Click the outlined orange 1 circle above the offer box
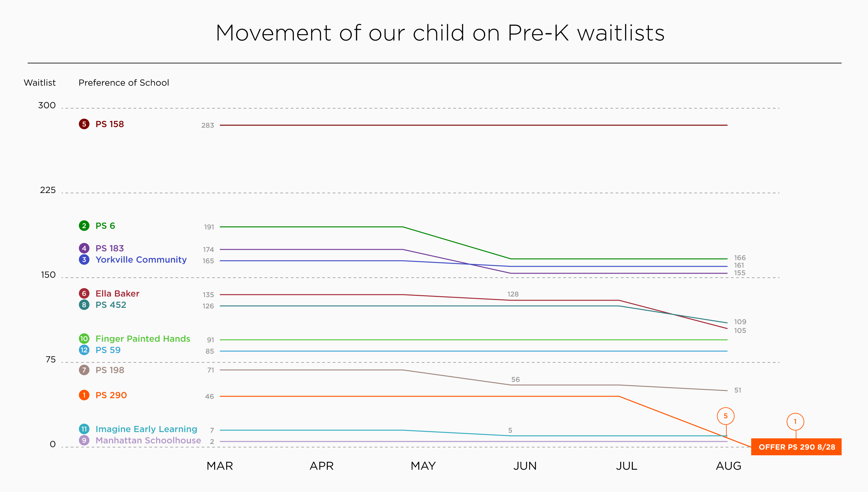 (795, 422)
